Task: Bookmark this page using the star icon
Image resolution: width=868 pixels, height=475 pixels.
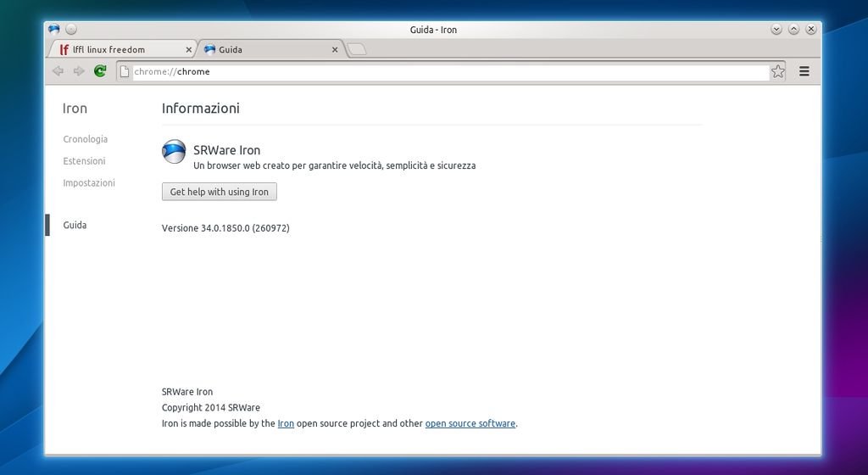Action: click(777, 71)
